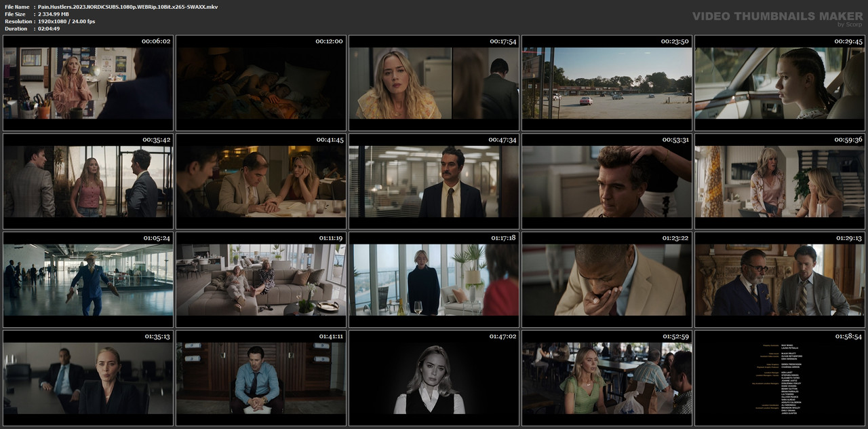Select the end credits frame at 01:58:54
The width and height of the screenshot is (868, 429).
[x=780, y=378]
